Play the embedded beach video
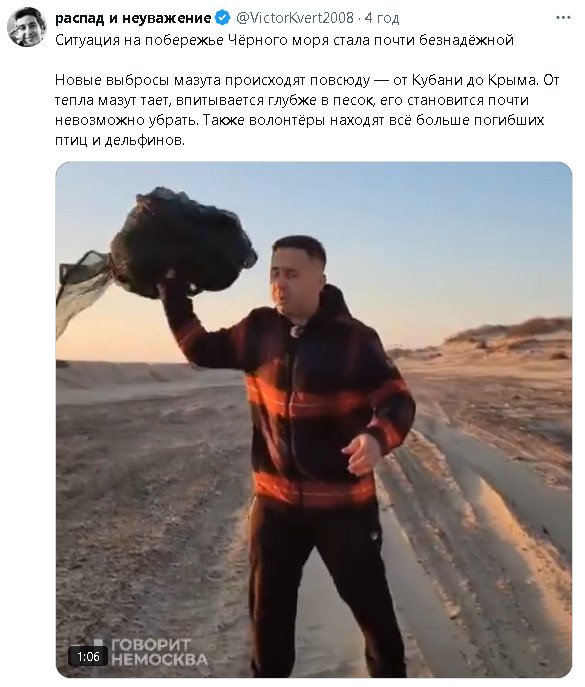Viewport: 585px width, 687px height. tap(314, 420)
